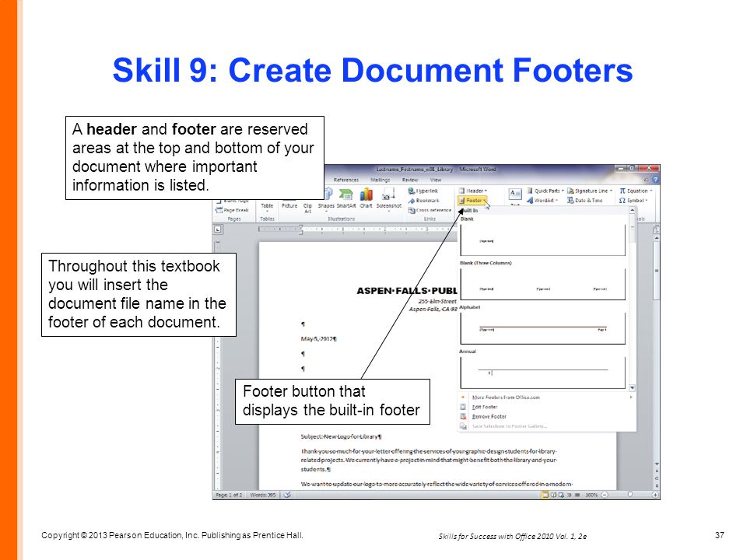The width and height of the screenshot is (747, 560).
Task: Click the Subject: New Logo for Library line
Action: coord(341,436)
